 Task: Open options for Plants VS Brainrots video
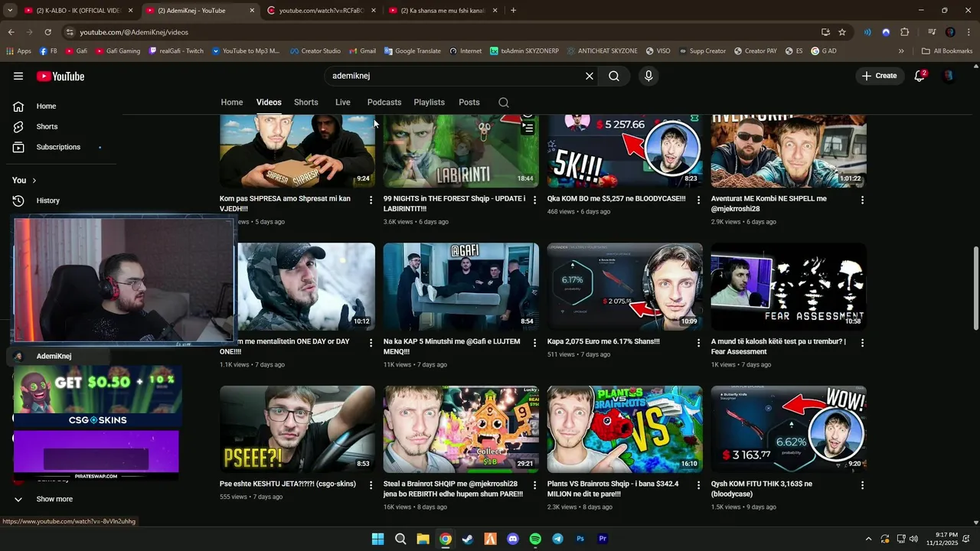click(x=698, y=485)
